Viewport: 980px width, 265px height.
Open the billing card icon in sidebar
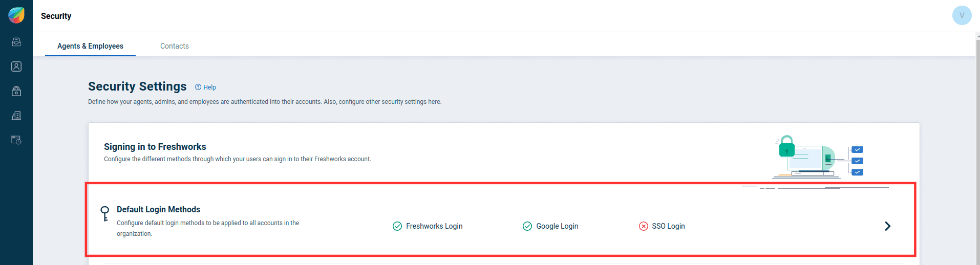pyautogui.click(x=16, y=140)
